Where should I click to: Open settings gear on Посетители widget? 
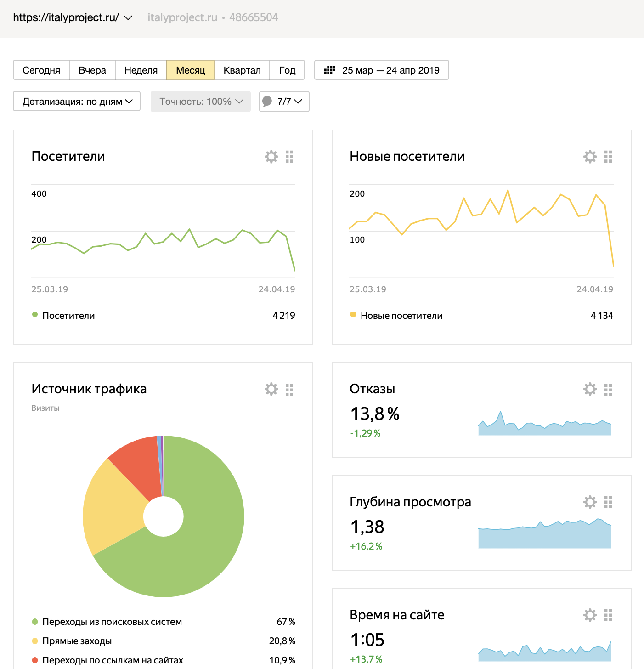(271, 157)
